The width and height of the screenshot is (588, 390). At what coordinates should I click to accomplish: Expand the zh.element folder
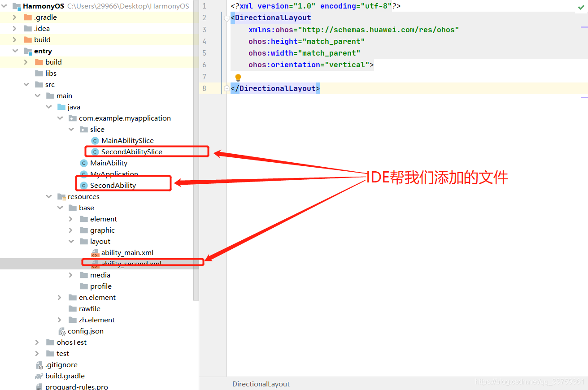click(60, 320)
